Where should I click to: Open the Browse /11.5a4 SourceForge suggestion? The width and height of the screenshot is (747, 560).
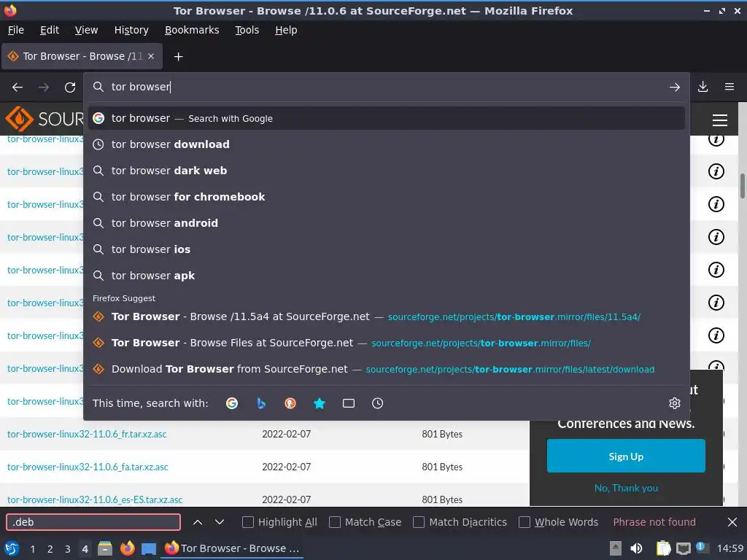click(387, 316)
